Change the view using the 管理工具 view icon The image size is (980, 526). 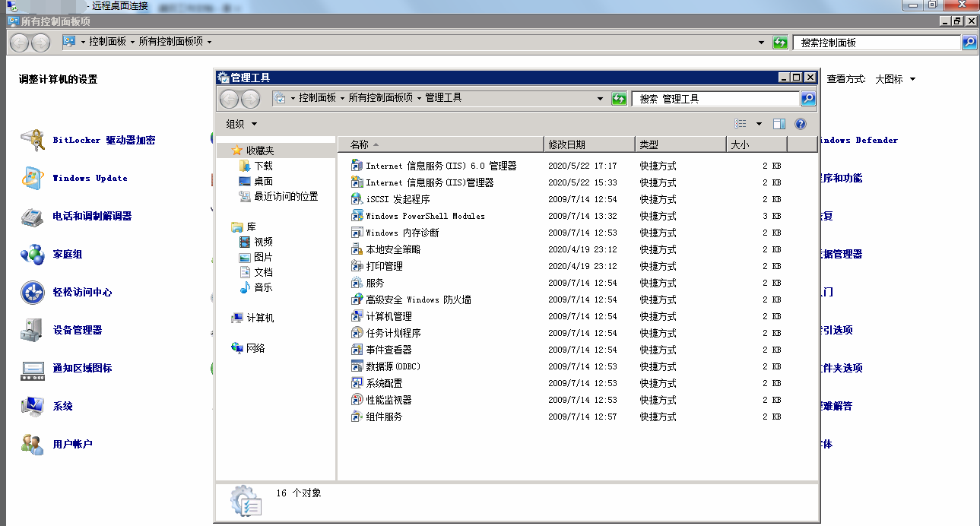pyautogui.click(x=741, y=124)
